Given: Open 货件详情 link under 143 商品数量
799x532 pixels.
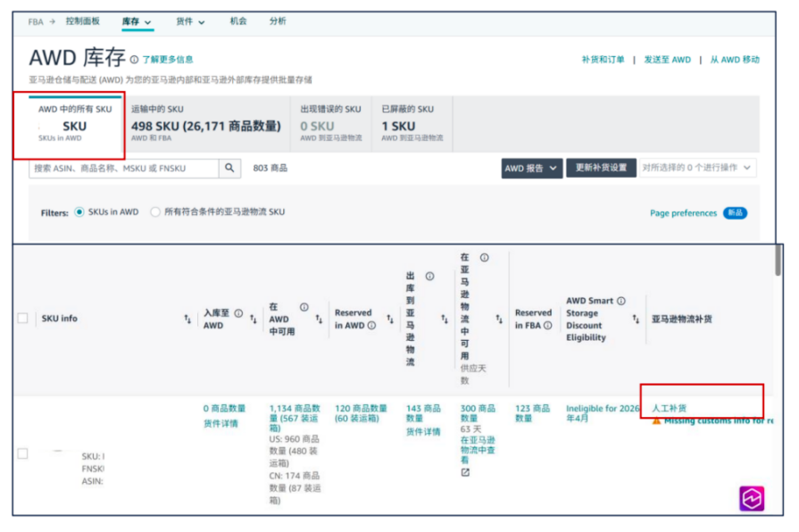Looking at the screenshot, I should point(423,432).
